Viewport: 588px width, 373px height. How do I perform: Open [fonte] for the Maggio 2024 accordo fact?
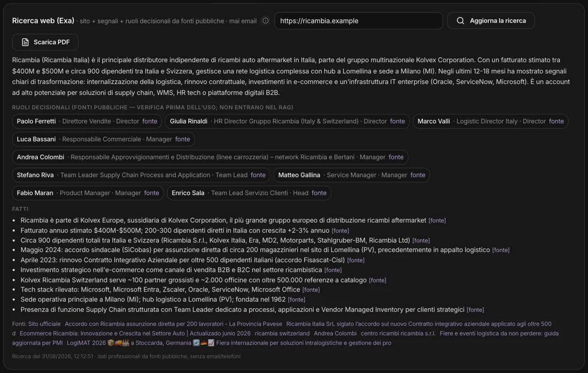(501, 250)
